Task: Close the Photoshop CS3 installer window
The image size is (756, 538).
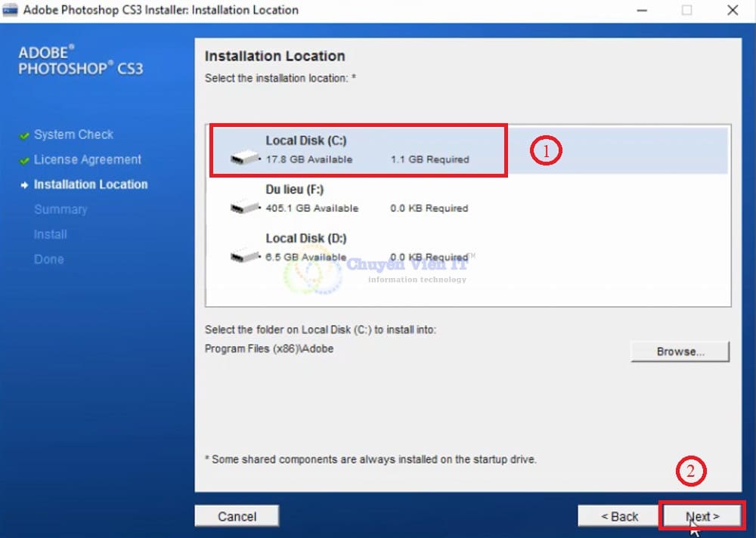Action: coord(733,11)
